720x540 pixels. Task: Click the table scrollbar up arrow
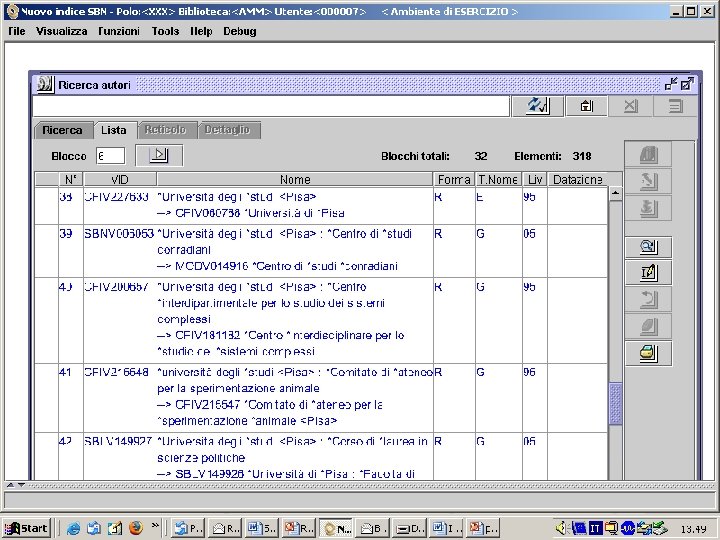[615, 193]
